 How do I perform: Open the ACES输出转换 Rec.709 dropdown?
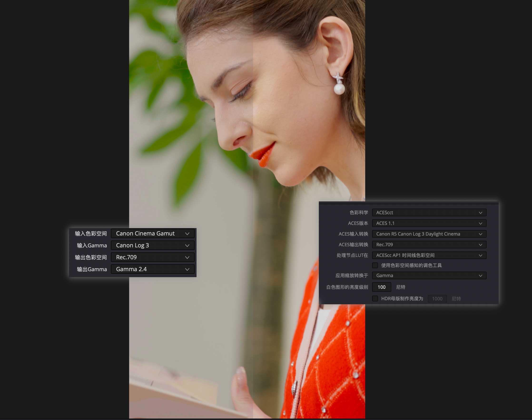coord(429,245)
